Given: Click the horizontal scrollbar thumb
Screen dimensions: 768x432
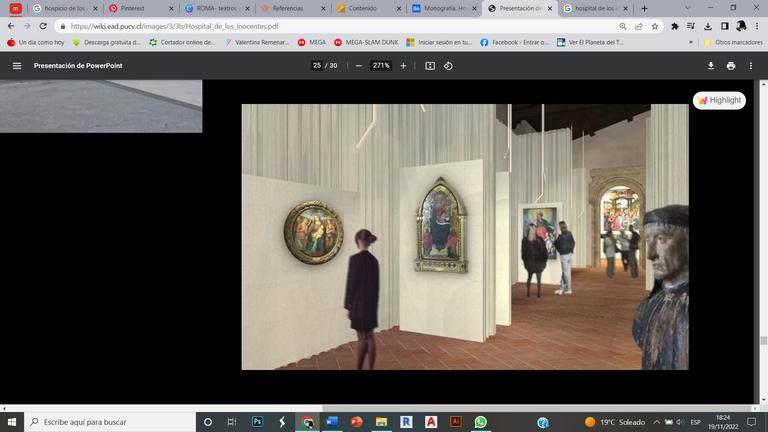Looking at the screenshot, I should click(536, 408).
